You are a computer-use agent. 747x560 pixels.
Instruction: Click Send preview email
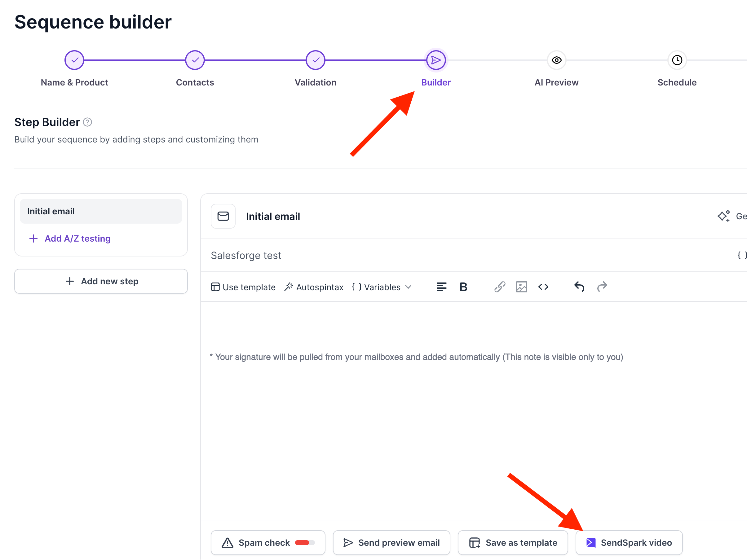[391, 542]
